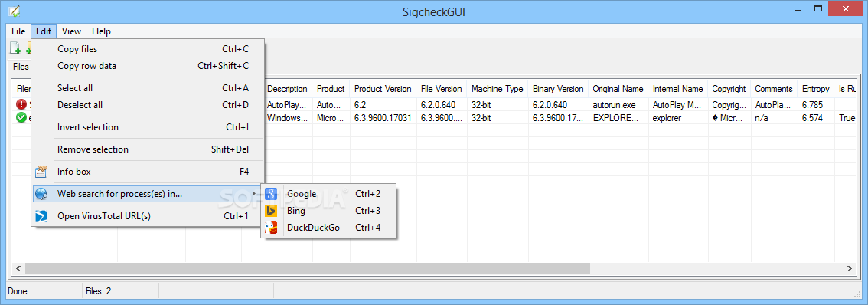This screenshot has height=305, width=868.
Task: Choose Open VirusTotal URL(s)
Action: pyautogui.click(x=148, y=215)
